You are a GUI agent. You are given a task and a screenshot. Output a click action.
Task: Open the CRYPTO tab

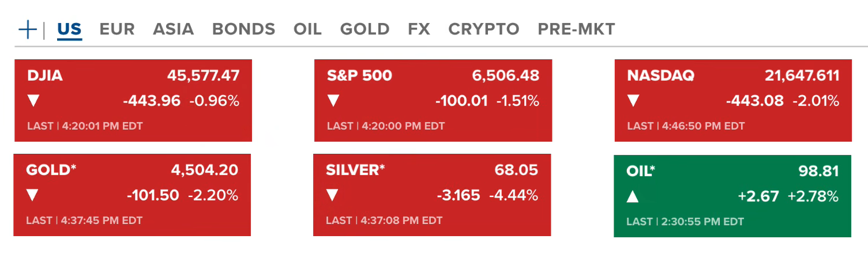(x=483, y=29)
